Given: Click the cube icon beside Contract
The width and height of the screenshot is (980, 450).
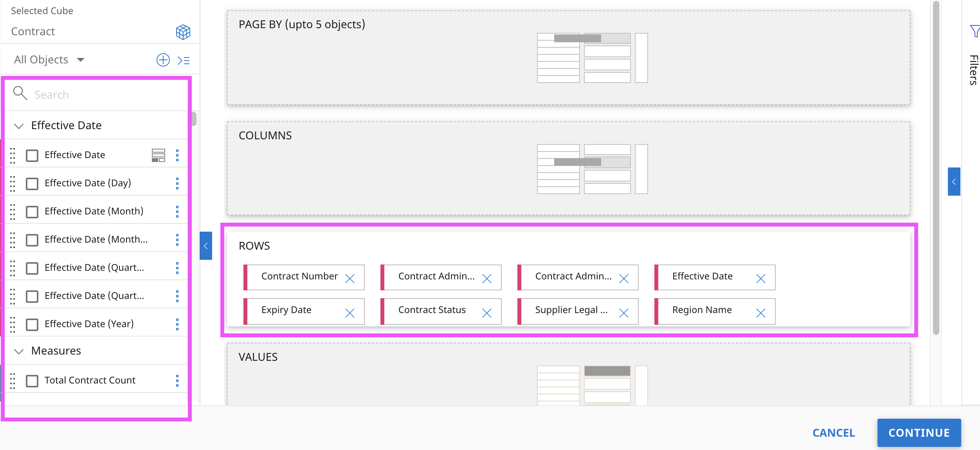Looking at the screenshot, I should [183, 32].
